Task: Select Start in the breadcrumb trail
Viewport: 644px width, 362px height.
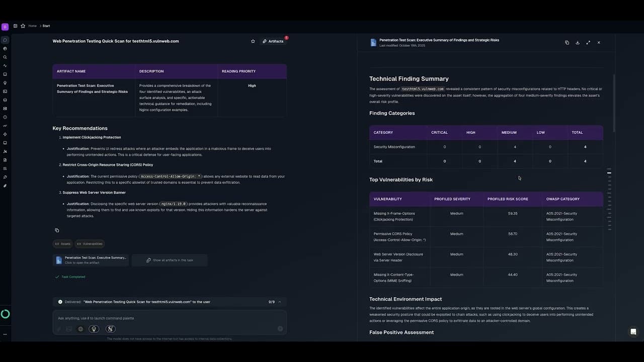Action: tap(46, 26)
